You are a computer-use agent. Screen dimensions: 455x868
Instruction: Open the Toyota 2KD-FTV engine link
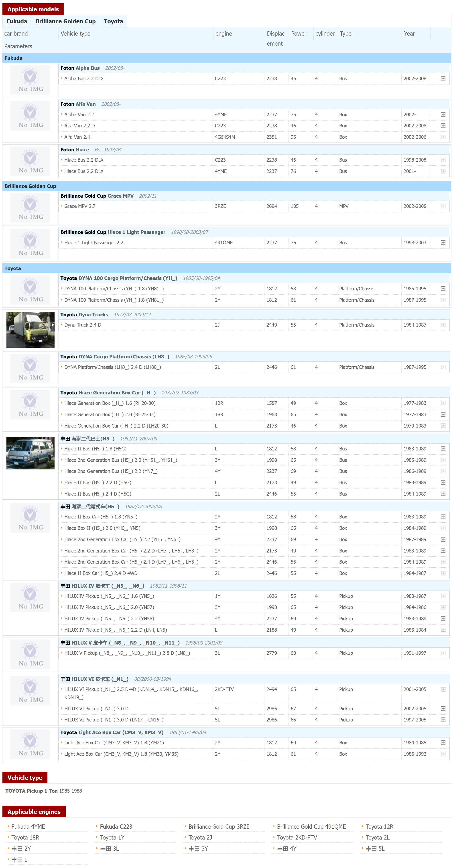(x=297, y=838)
